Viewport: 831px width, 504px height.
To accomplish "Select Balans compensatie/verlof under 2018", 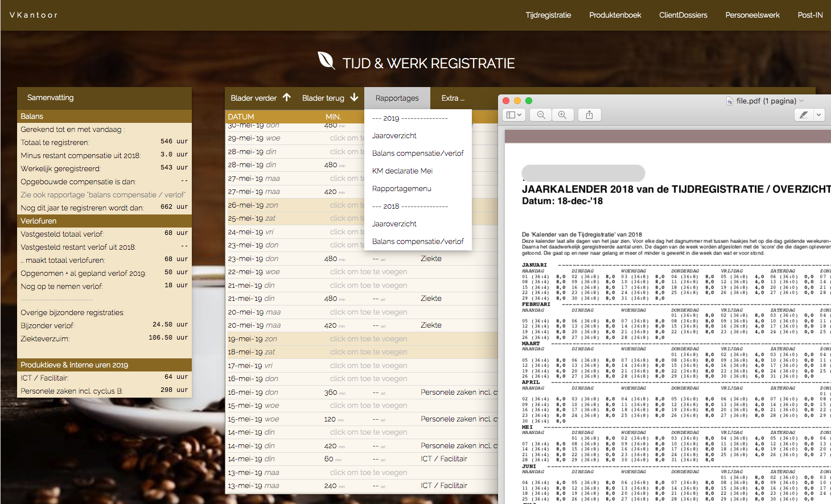I will pos(418,241).
